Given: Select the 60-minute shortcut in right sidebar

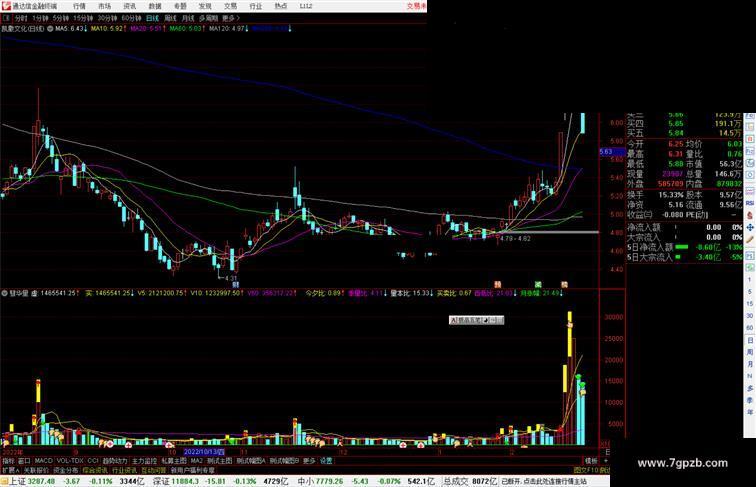Looking at the screenshot, I should tap(750, 328).
